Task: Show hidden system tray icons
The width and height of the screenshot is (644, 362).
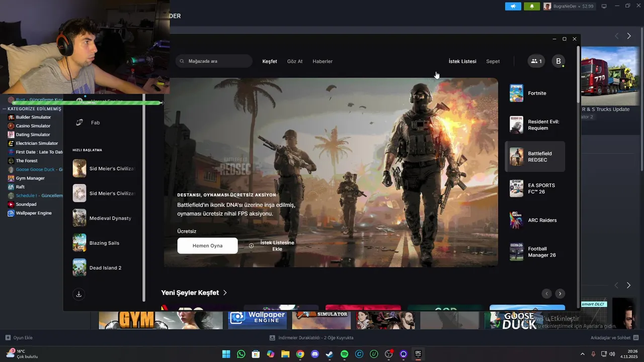Action: pos(583,354)
